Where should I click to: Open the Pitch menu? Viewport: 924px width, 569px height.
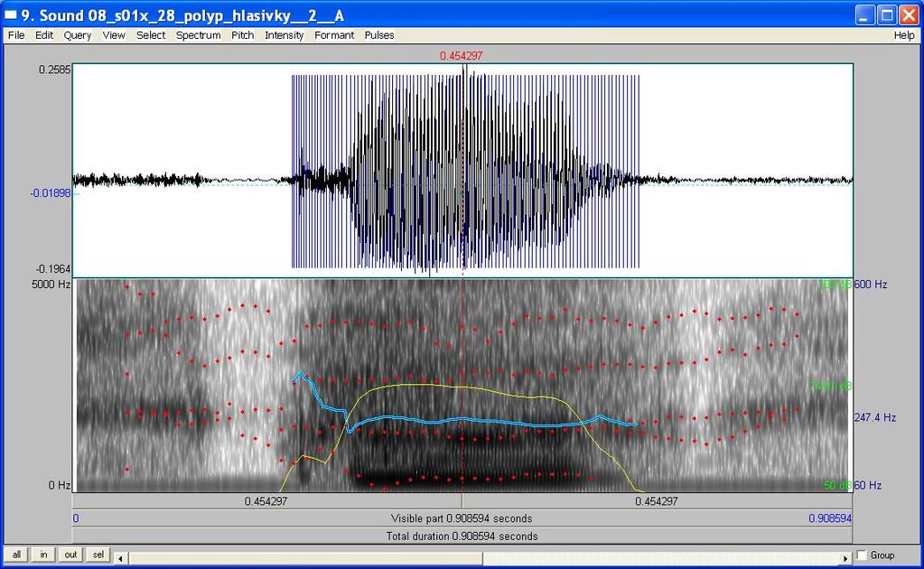point(242,35)
